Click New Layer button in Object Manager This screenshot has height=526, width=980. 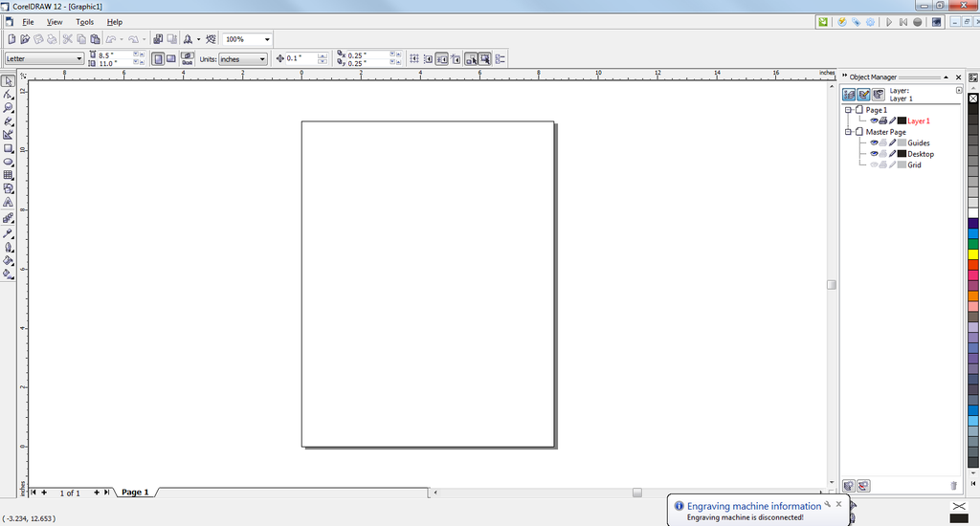pos(849,486)
